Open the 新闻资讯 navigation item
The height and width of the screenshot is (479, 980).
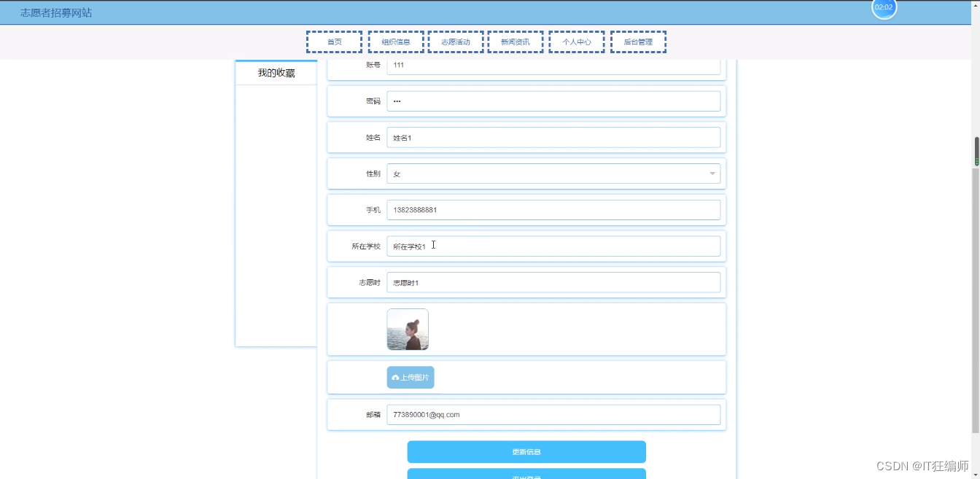tap(516, 42)
